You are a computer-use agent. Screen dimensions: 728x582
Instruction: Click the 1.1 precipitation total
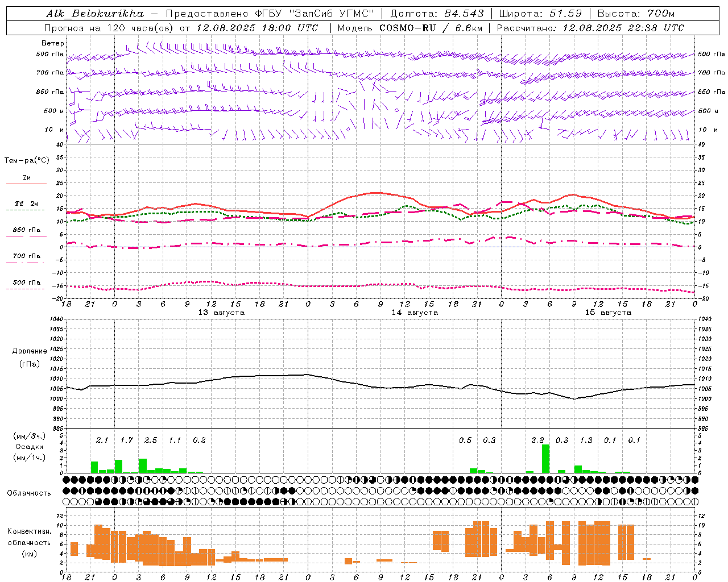click(x=175, y=440)
